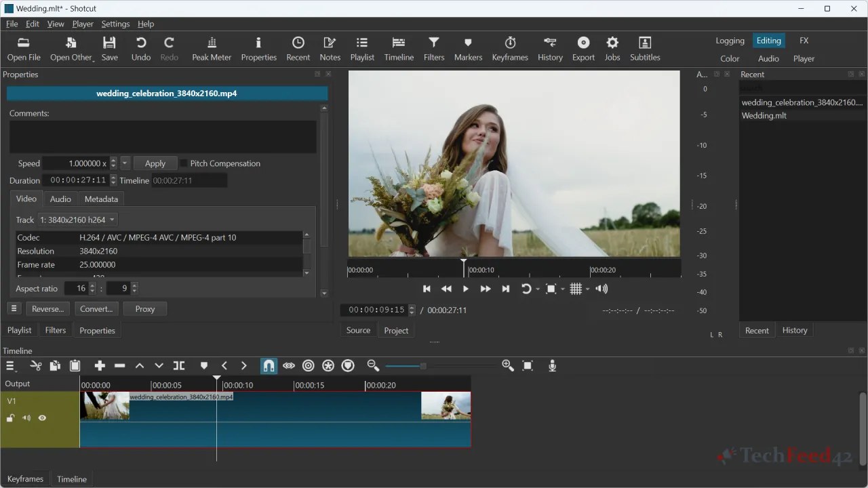This screenshot has width=868, height=488.
Task: Open the Markers panel
Action: coord(468,49)
